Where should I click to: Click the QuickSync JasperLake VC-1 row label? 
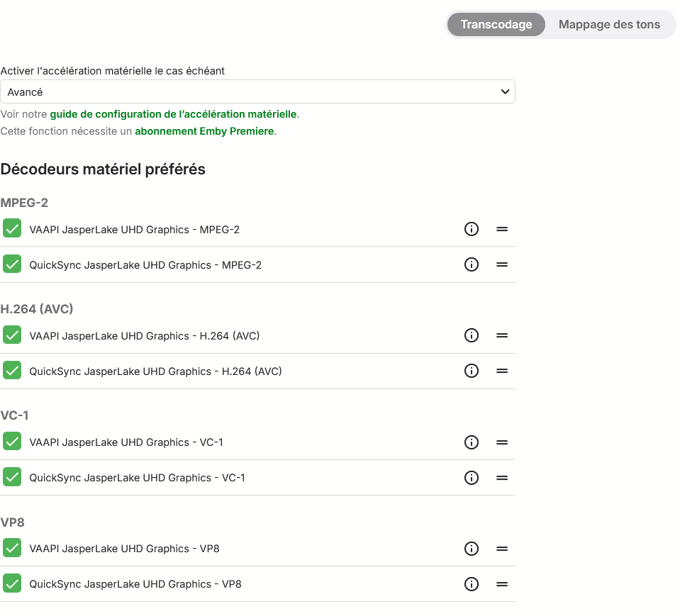pos(137,478)
